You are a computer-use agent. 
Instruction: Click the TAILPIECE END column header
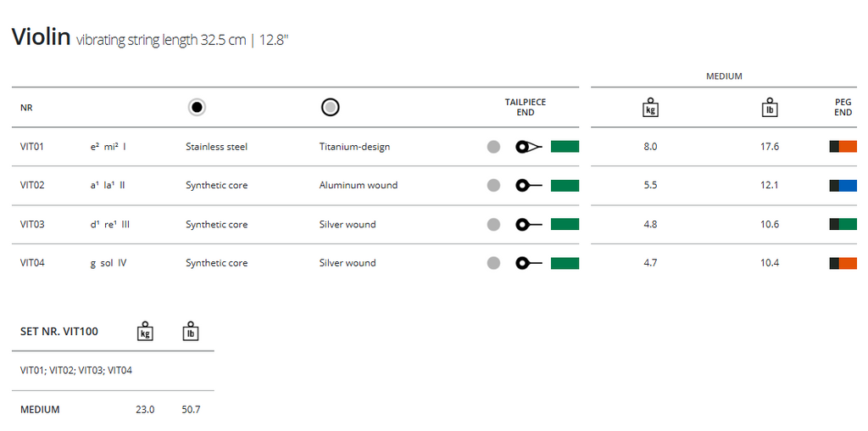(526, 108)
